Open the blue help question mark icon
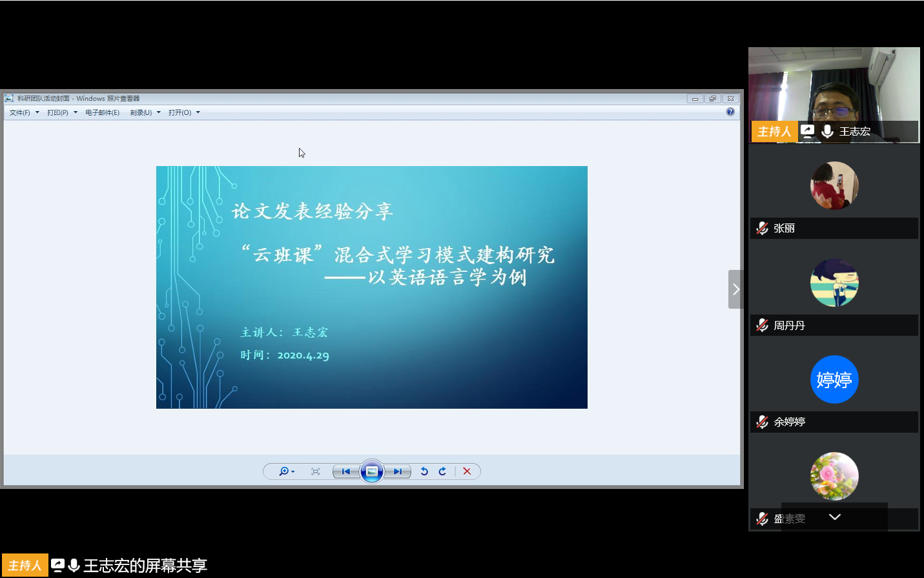 [730, 112]
